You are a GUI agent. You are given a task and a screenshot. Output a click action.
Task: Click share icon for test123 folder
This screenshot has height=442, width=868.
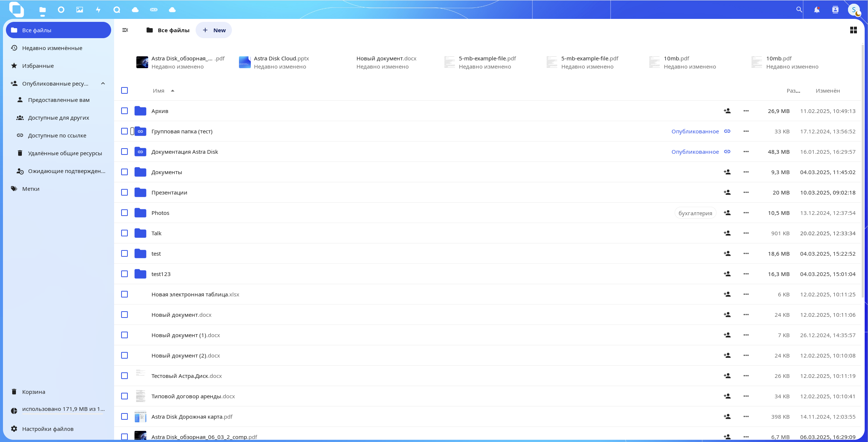[x=727, y=274]
